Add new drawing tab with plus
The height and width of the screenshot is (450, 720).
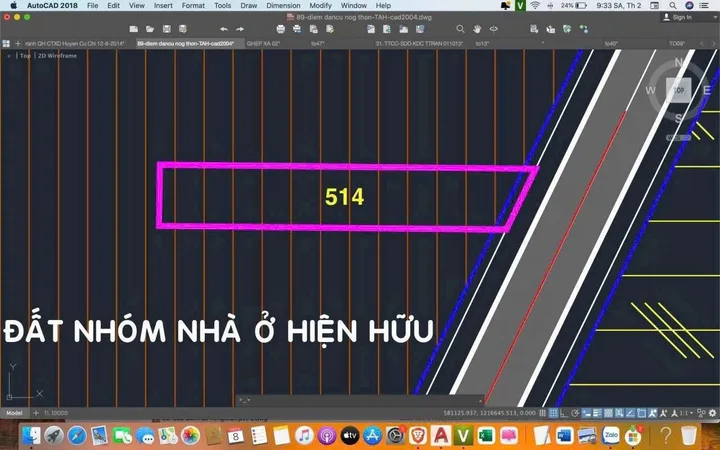click(18, 43)
